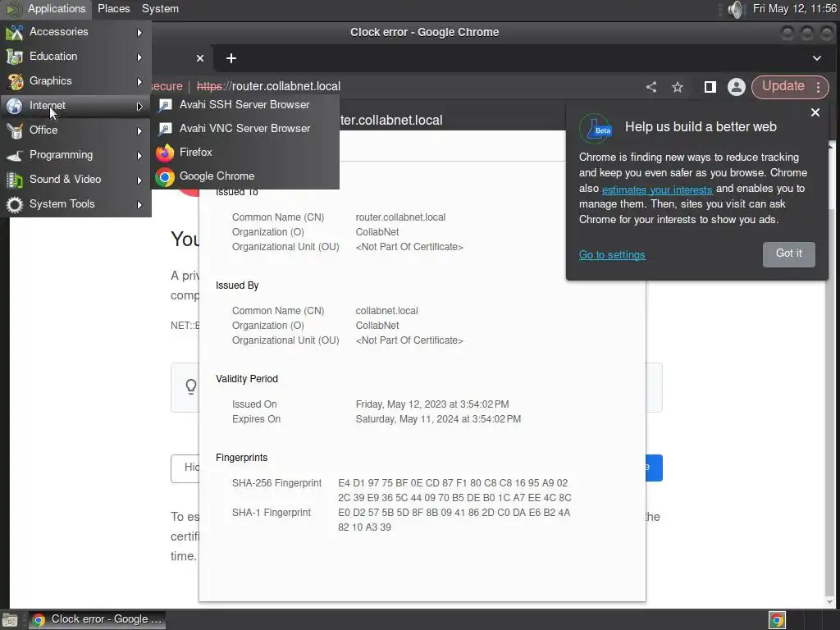840x630 pixels.
Task: Expand the Office submenu arrow
Action: [139, 131]
